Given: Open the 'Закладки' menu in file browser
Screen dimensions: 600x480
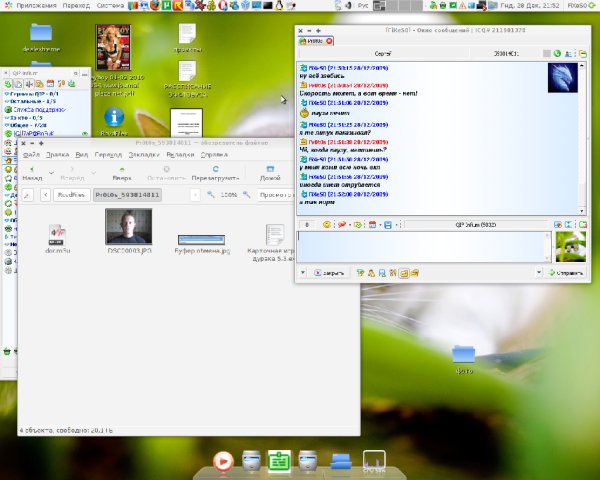Looking at the screenshot, I should (144, 155).
